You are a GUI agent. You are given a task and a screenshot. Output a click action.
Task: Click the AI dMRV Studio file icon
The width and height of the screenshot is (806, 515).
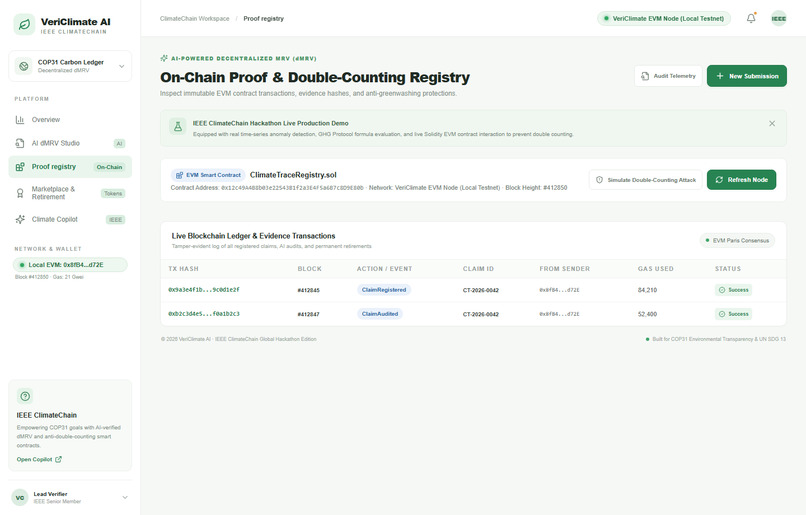pos(20,143)
